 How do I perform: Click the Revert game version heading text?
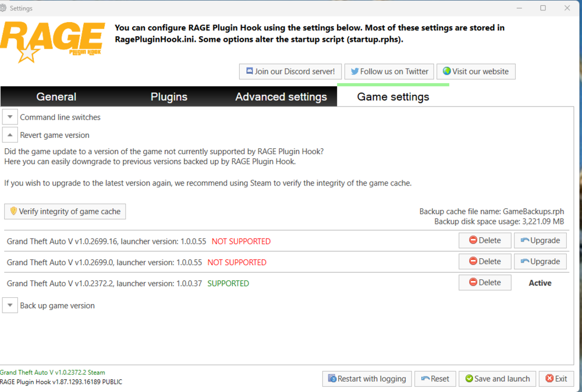[x=55, y=135]
